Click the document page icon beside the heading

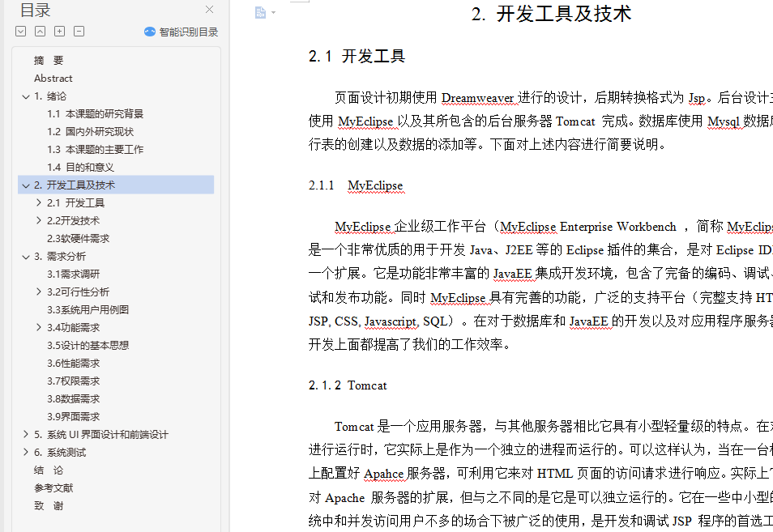pyautogui.click(x=260, y=12)
